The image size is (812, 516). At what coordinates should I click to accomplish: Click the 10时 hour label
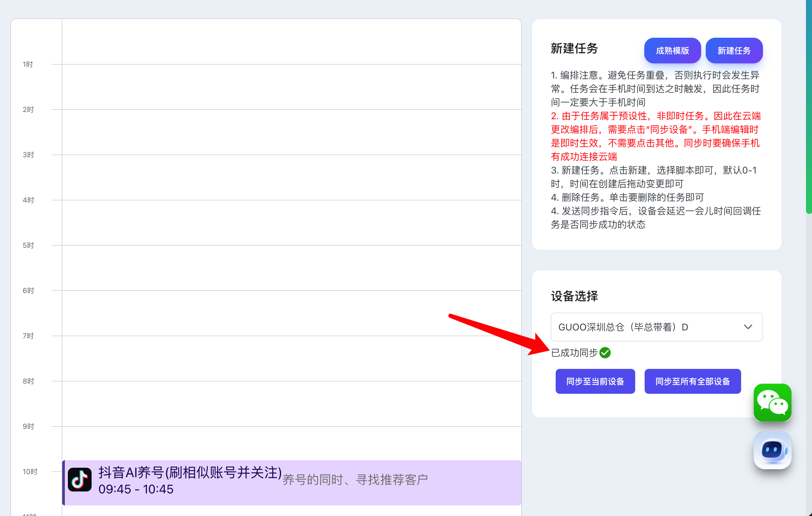click(x=30, y=471)
